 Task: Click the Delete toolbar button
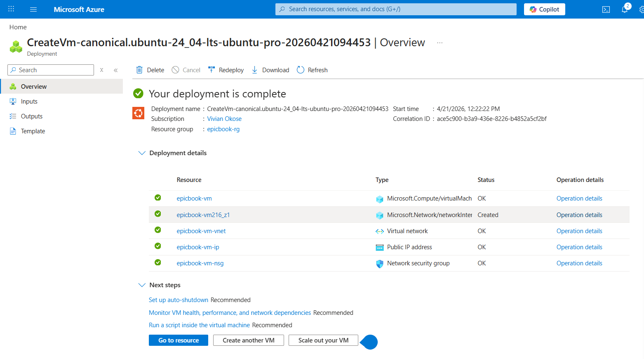[150, 70]
